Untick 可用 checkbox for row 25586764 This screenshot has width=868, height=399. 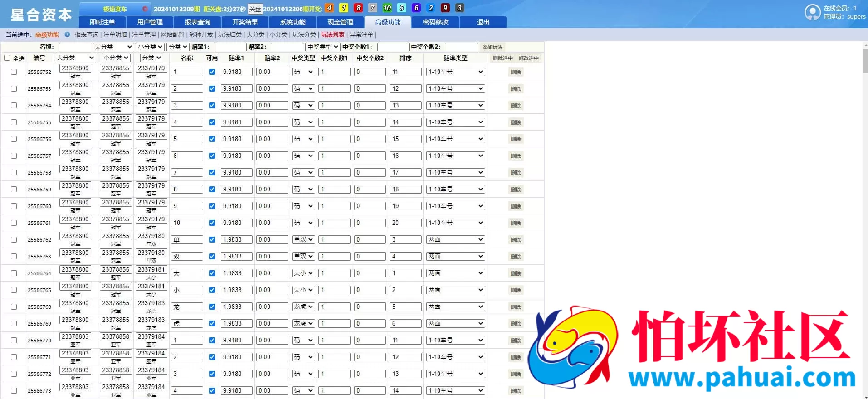pyautogui.click(x=212, y=273)
